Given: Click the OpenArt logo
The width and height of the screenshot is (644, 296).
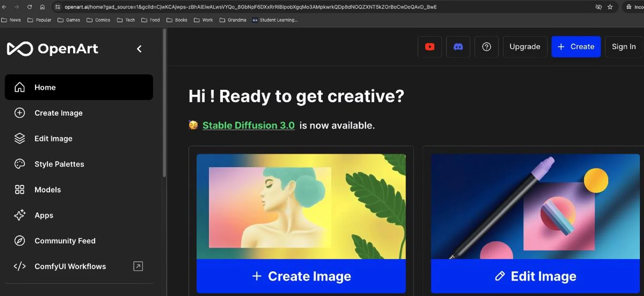Looking at the screenshot, I should (x=53, y=49).
